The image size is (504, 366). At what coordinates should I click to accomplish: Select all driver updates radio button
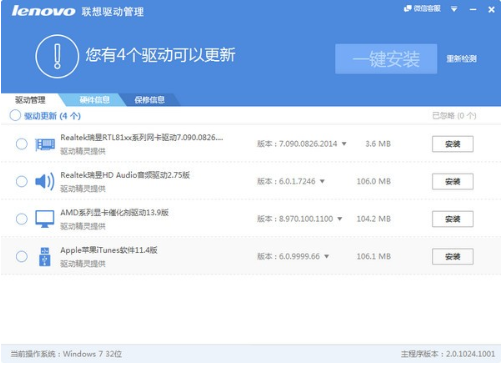15,115
